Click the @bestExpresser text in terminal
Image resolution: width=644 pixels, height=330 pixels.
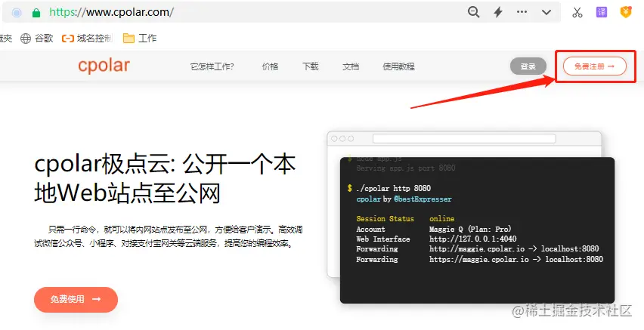pyautogui.click(x=423, y=199)
